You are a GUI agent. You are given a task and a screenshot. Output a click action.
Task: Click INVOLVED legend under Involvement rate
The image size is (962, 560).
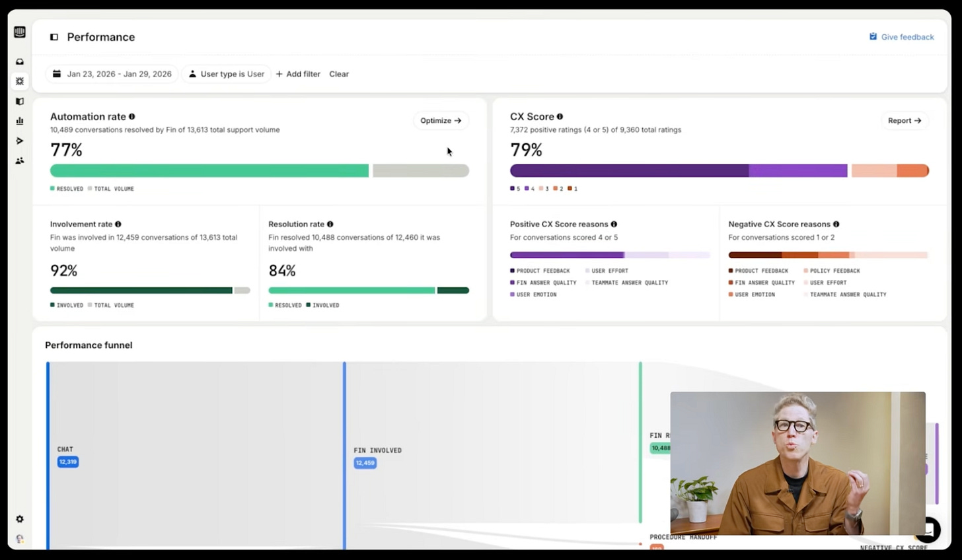click(67, 305)
